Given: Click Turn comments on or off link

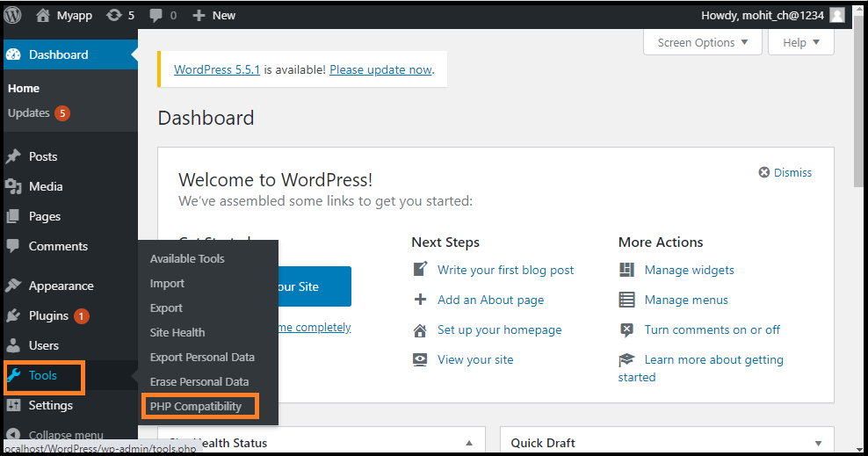Looking at the screenshot, I should [712, 329].
